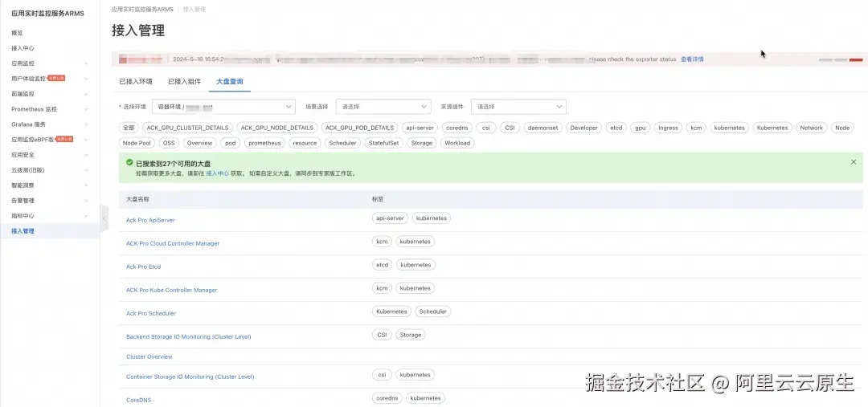
Task: Expand the 告警管理 sidebar menu
Action: [x=86, y=201]
